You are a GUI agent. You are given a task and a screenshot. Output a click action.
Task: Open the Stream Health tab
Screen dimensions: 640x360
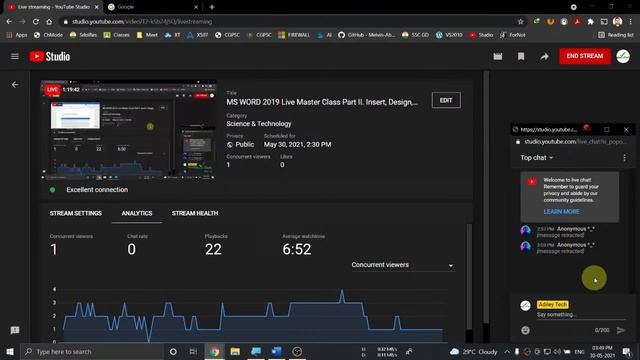pos(195,213)
